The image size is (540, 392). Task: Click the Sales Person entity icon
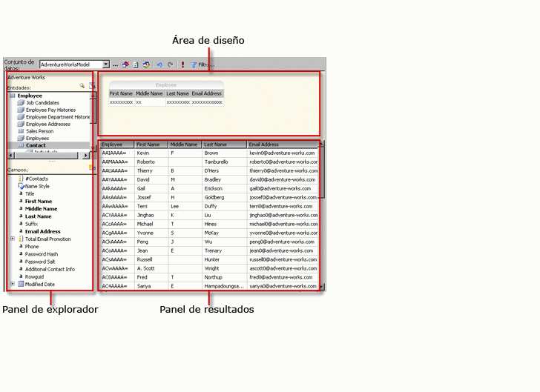point(21,131)
